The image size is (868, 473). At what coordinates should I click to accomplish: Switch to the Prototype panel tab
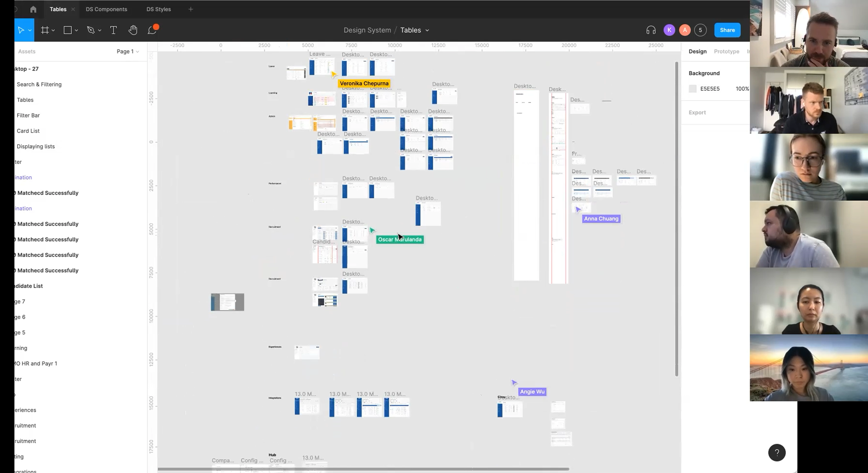(726, 51)
